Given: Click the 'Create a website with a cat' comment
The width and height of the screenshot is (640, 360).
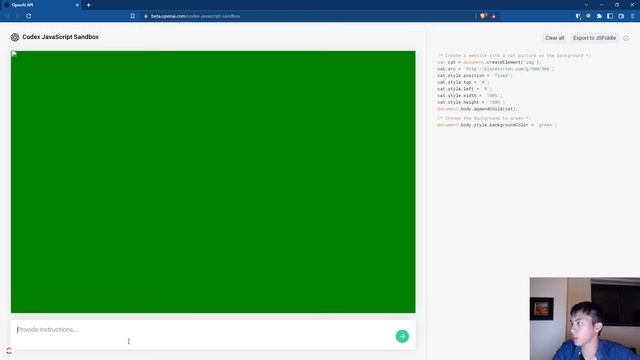Looking at the screenshot, I should [x=513, y=56].
